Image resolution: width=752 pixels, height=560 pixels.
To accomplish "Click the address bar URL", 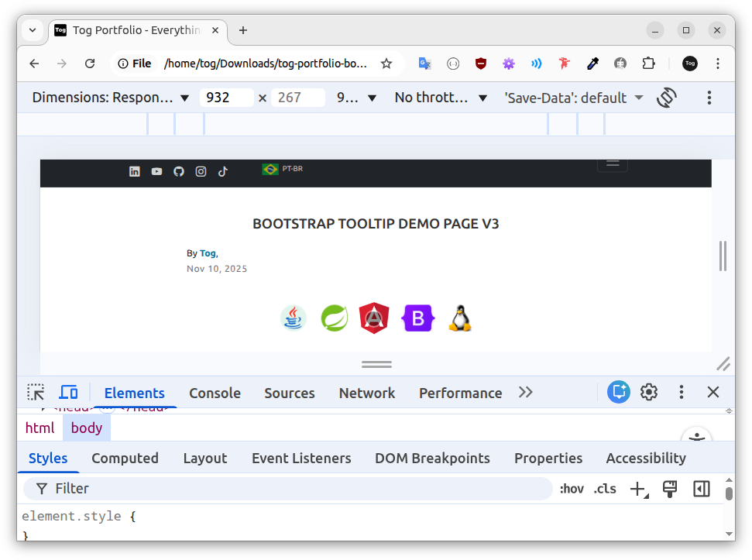I will (265, 64).
